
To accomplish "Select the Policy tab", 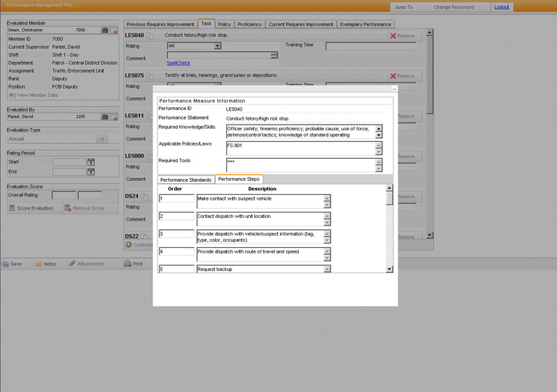I will [x=224, y=24].
